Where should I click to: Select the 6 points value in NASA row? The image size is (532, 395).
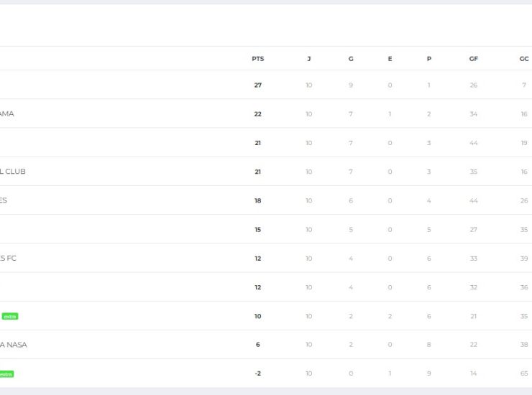(x=258, y=345)
